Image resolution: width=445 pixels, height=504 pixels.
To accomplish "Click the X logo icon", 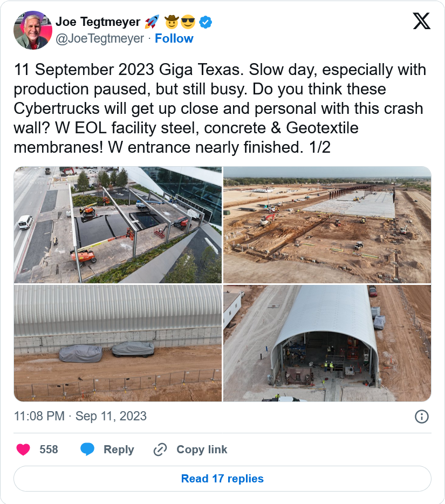I will (x=421, y=21).
